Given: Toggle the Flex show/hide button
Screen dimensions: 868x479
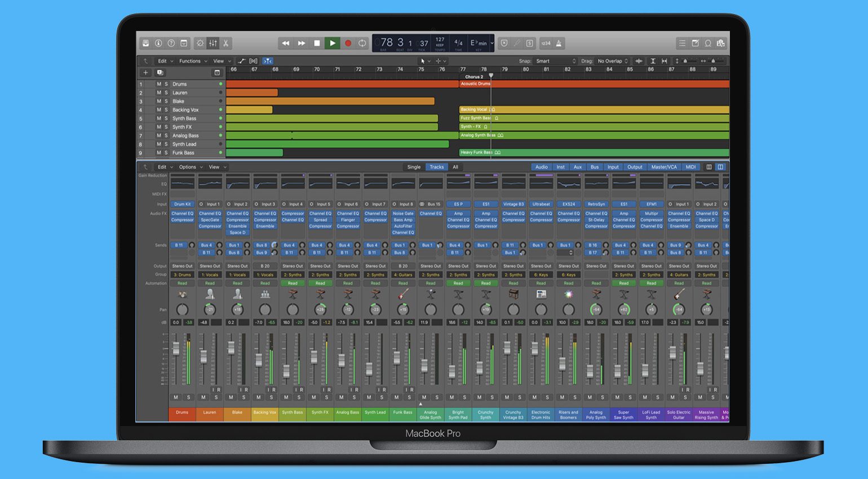Looking at the screenshot, I should coord(254,61).
